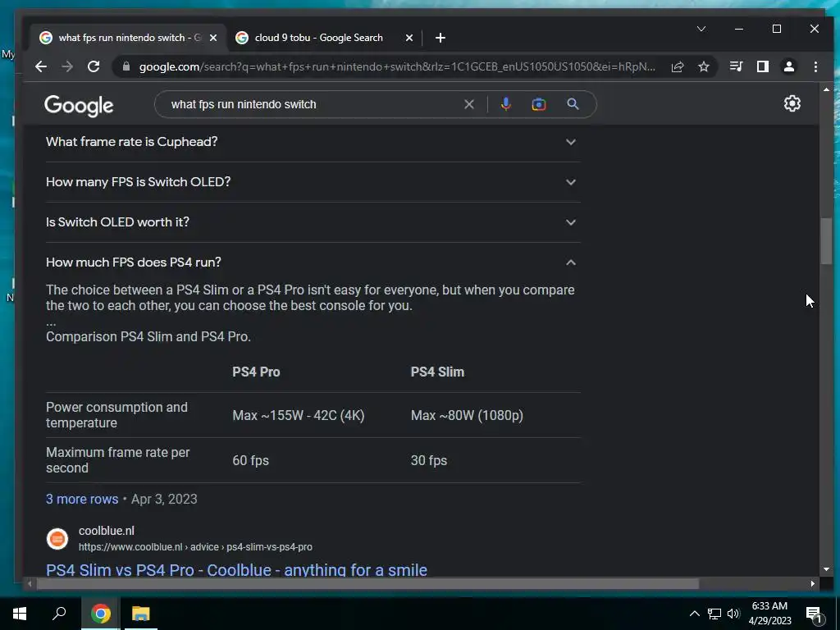
Task: Click the '60 fps' cell
Action: click(251, 461)
